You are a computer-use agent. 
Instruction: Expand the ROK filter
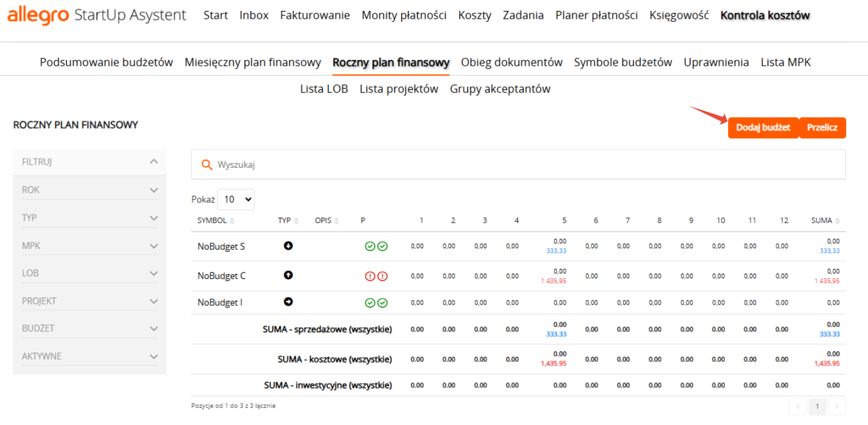point(154,190)
